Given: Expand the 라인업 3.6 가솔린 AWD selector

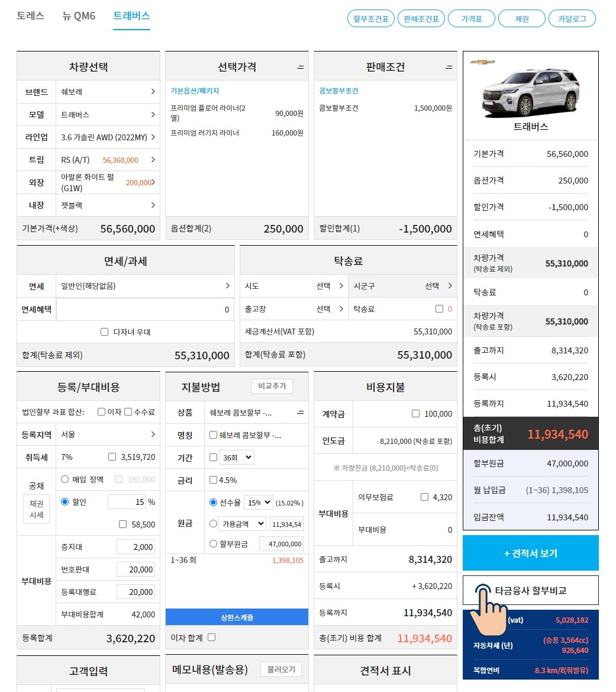Looking at the screenshot, I should (x=108, y=137).
